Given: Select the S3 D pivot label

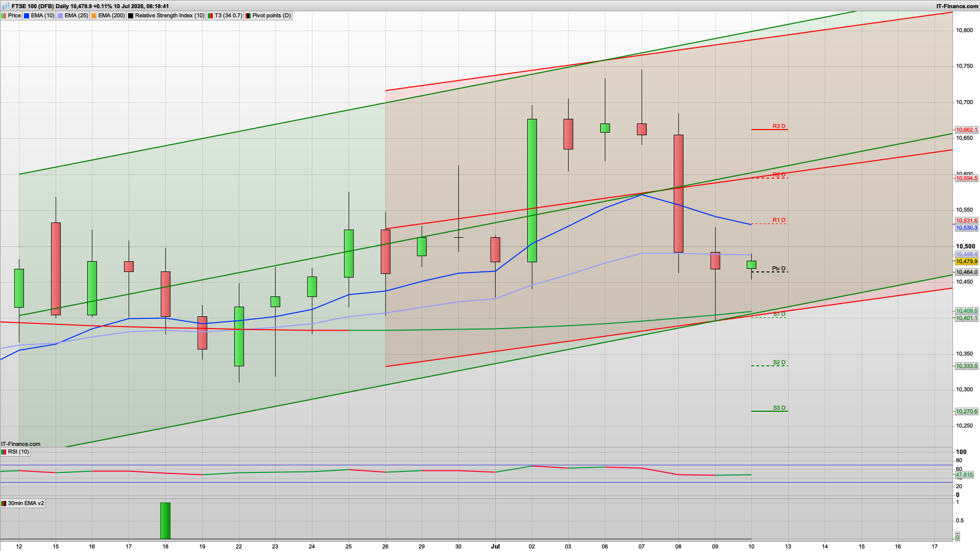Looking at the screenshot, I should tap(779, 408).
